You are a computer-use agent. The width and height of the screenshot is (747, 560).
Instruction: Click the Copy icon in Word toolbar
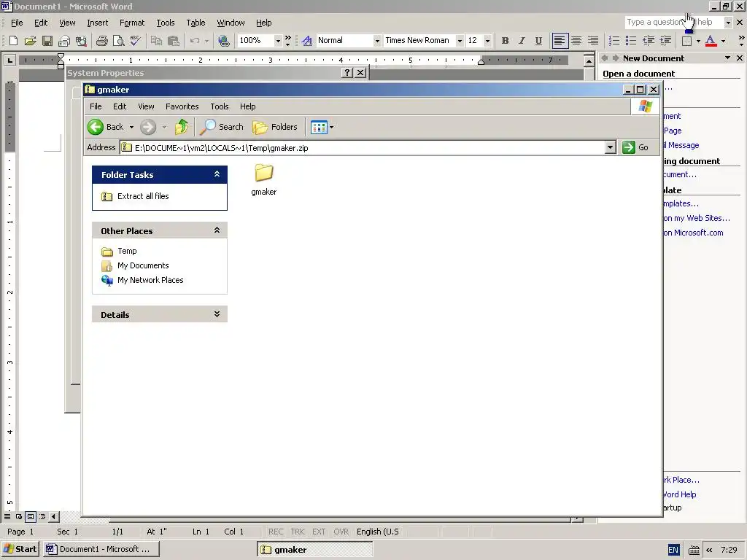(156, 41)
